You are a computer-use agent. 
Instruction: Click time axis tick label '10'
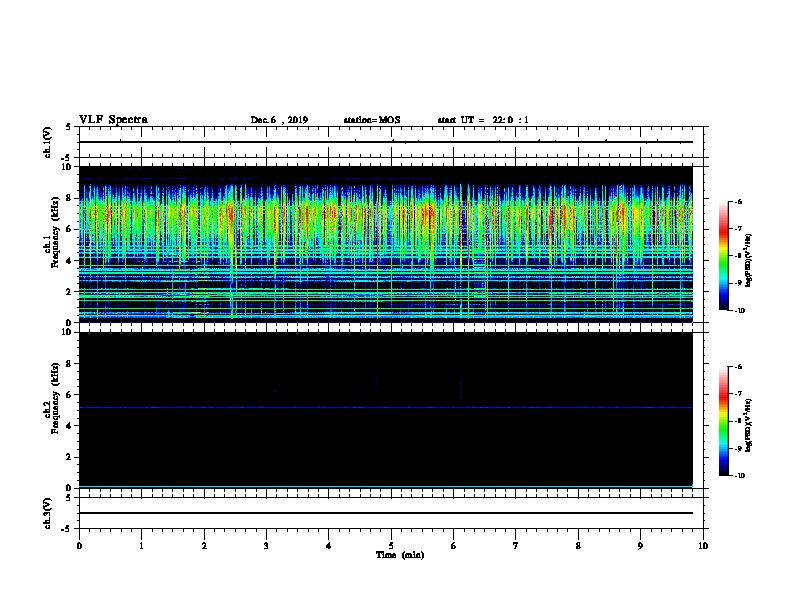tap(703, 546)
